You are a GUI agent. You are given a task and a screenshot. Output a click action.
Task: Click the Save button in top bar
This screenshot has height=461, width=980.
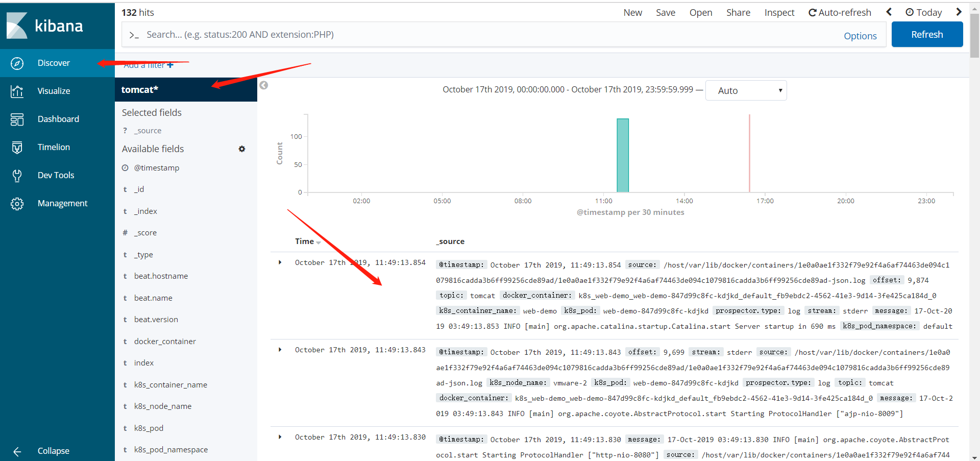tap(666, 13)
